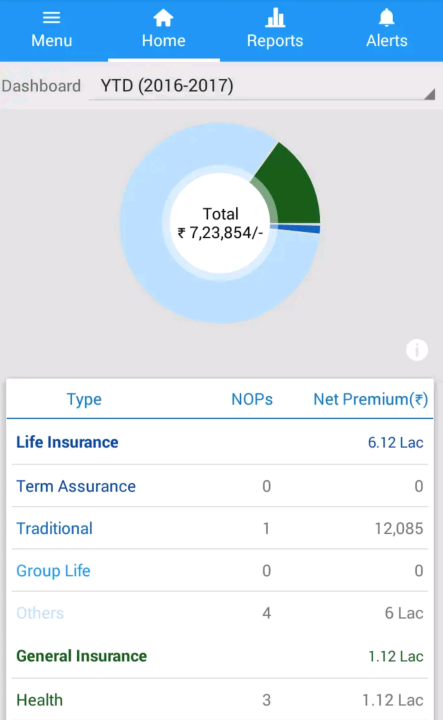Open the Term Assurance row
The width and height of the screenshot is (443, 720).
coord(220,486)
